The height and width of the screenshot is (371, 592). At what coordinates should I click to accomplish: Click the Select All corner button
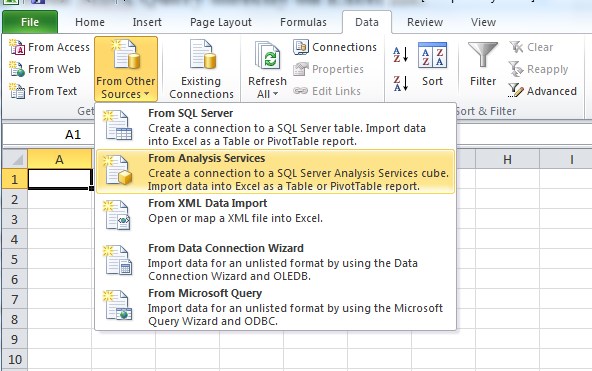(15, 159)
